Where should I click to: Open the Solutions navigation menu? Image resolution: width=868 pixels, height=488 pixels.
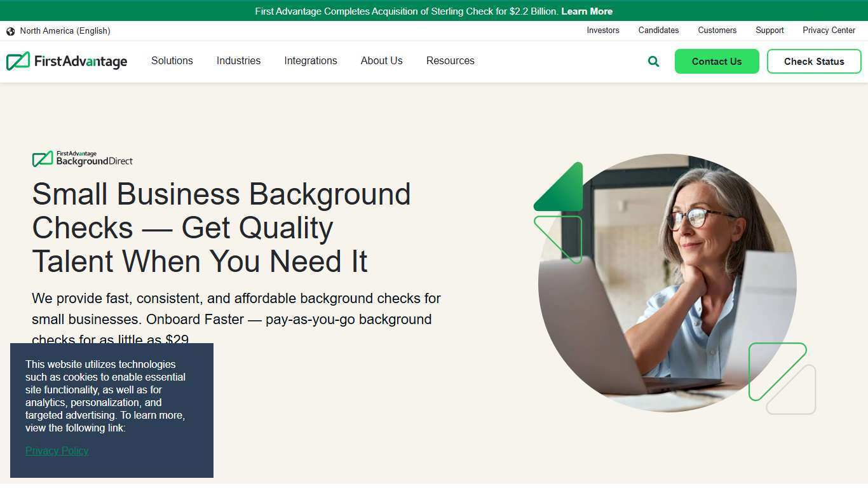coord(172,61)
